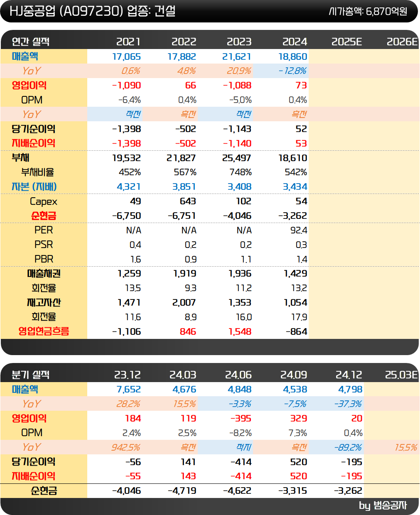
Task: Click the 24.09 quarter header
Action: point(294,375)
